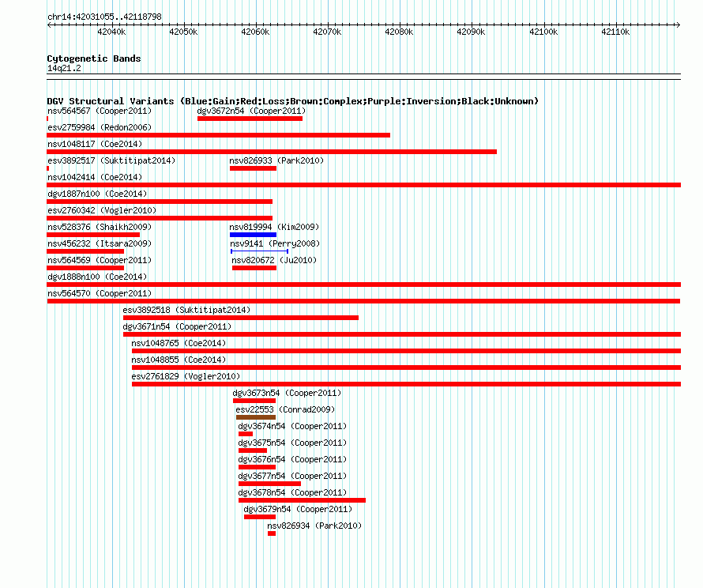Click the dgv3678n54 (Cooper2011) label

coord(292,492)
